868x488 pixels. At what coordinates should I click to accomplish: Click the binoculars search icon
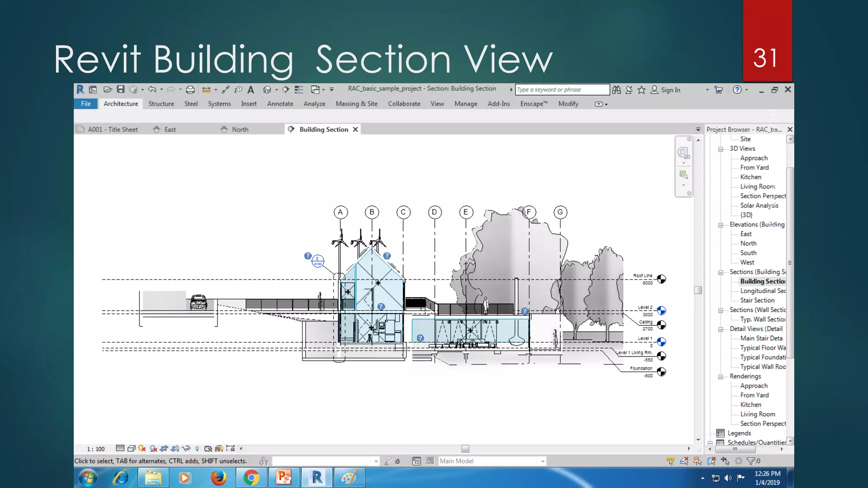pos(617,90)
